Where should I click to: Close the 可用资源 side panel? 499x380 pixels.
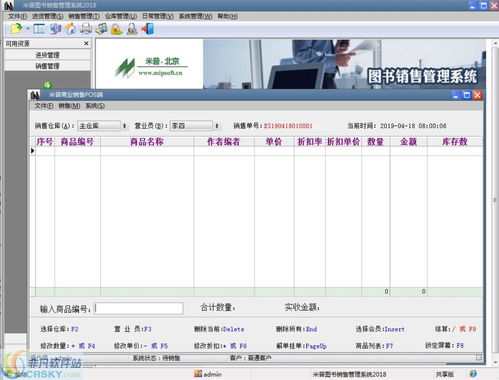86,43
